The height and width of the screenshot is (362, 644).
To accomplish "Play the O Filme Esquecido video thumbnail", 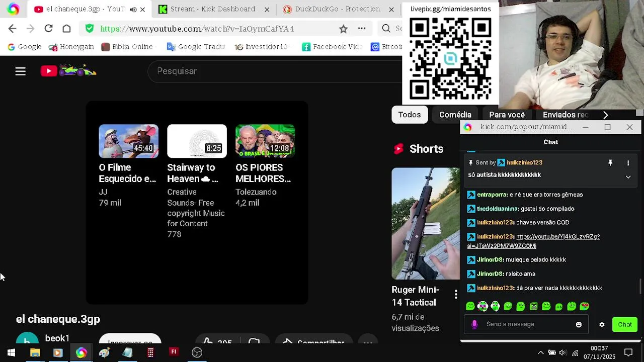I will pos(128,141).
